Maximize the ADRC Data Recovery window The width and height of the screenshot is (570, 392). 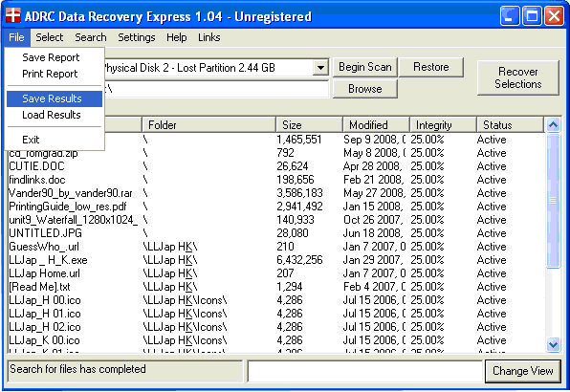click(x=532, y=16)
